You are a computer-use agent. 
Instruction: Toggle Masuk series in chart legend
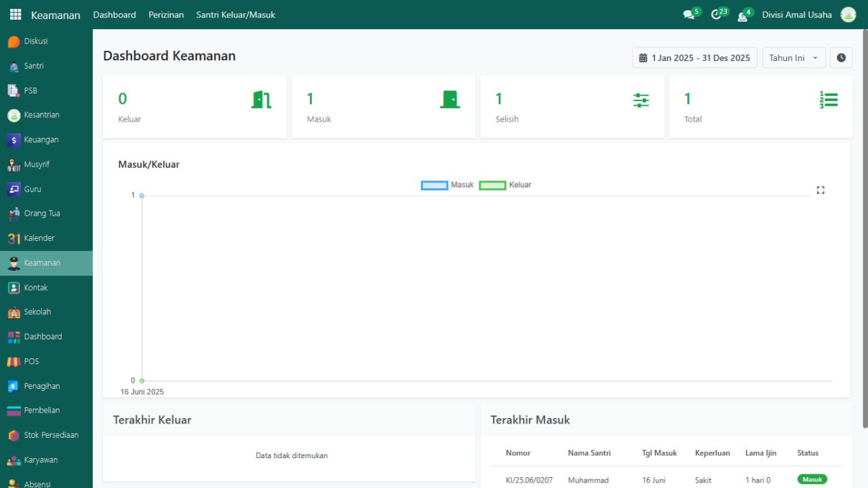pos(448,185)
